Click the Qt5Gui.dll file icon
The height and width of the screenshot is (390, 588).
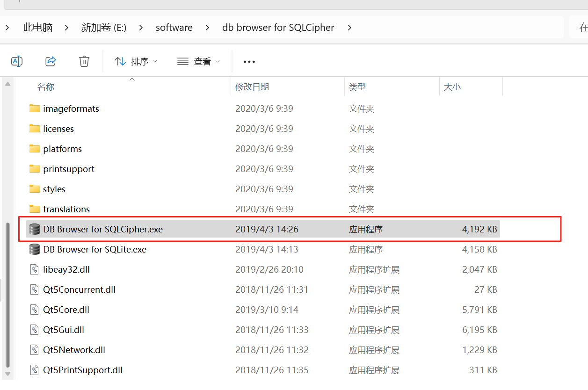click(35, 330)
